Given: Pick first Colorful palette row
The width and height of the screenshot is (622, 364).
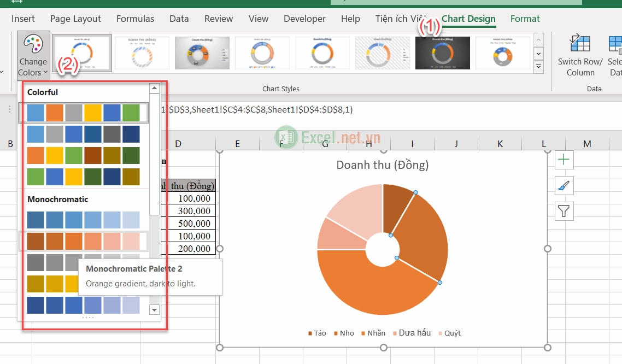Looking at the screenshot, I should tap(83, 113).
